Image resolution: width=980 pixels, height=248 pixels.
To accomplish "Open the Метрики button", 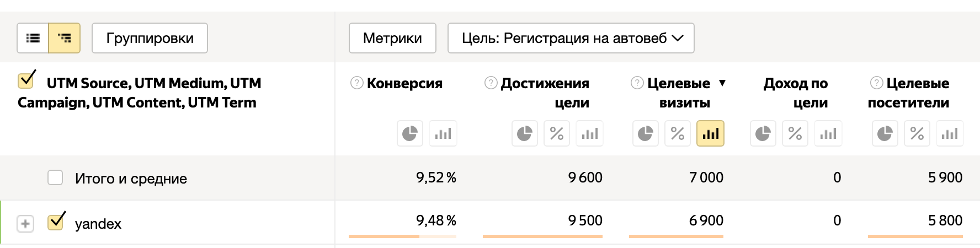I will pyautogui.click(x=392, y=38).
